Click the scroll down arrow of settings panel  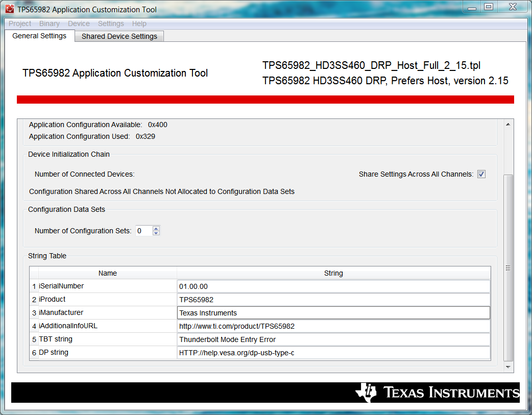point(508,367)
